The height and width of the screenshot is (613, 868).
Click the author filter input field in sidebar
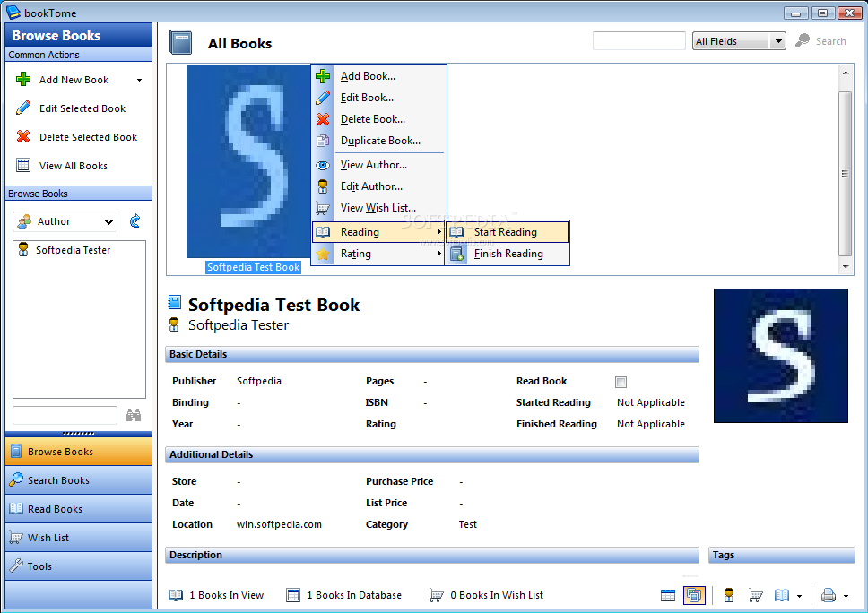click(65, 415)
